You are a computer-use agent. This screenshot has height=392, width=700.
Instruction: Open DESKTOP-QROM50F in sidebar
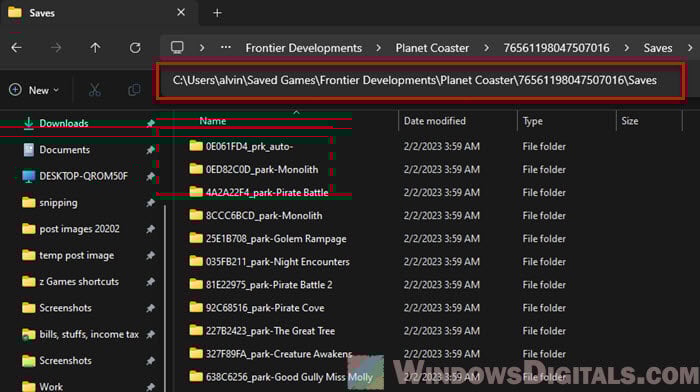[83, 176]
